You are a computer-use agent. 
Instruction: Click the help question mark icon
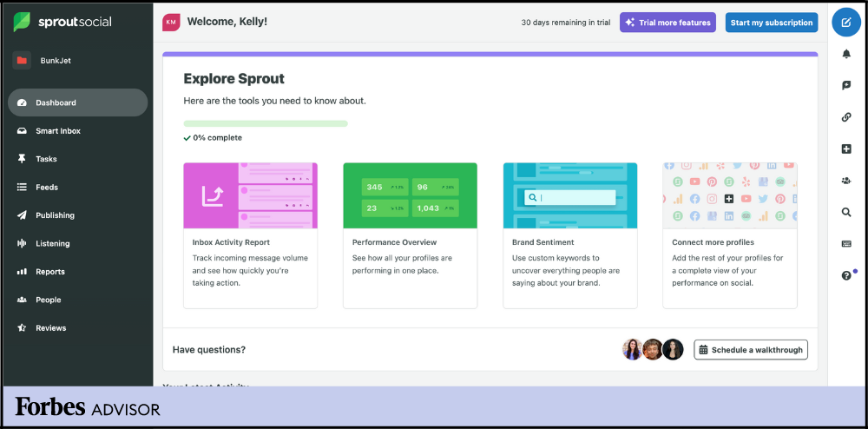click(x=846, y=275)
